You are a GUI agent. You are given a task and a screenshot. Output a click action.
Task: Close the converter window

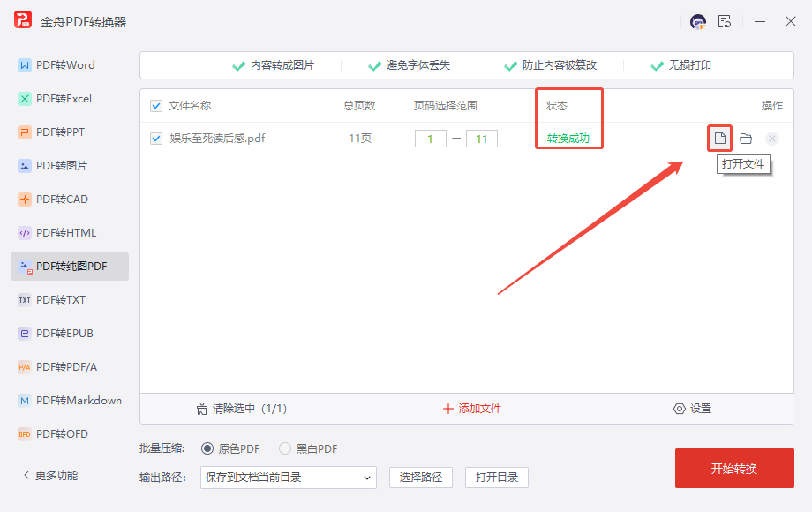click(x=790, y=22)
